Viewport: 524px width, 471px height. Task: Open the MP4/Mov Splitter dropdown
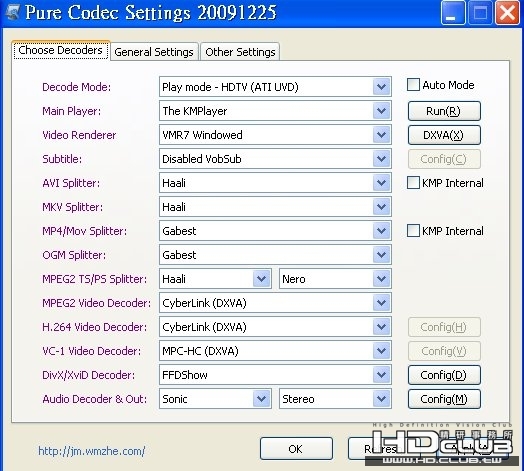click(x=275, y=231)
